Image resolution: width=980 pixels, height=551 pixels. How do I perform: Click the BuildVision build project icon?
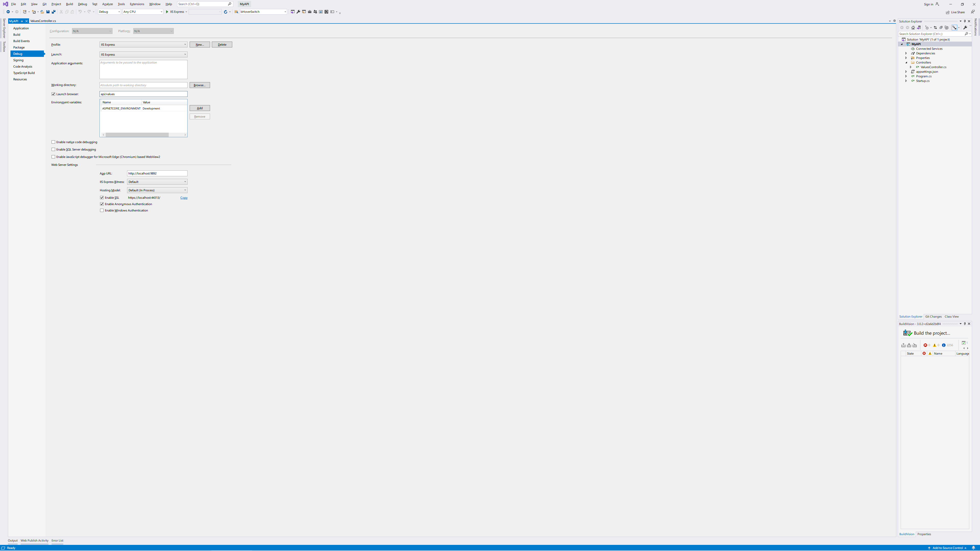[x=907, y=333]
